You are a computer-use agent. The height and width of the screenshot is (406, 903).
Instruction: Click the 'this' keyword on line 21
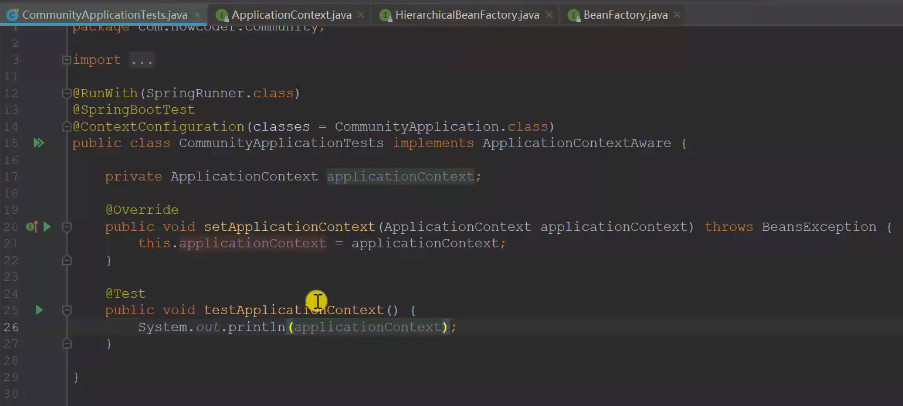(154, 244)
